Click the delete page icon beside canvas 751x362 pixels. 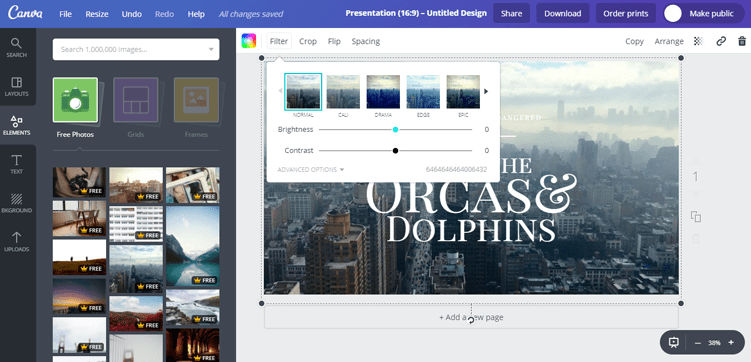696,238
